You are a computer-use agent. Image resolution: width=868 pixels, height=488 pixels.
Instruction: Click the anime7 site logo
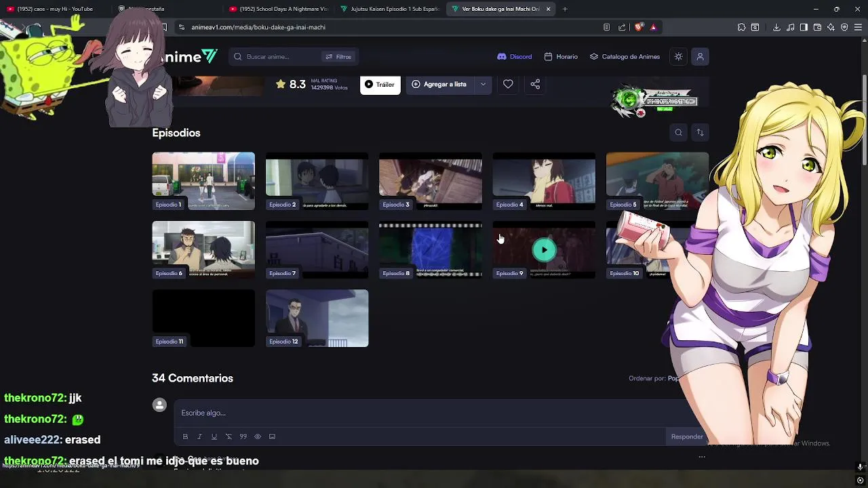pos(189,57)
